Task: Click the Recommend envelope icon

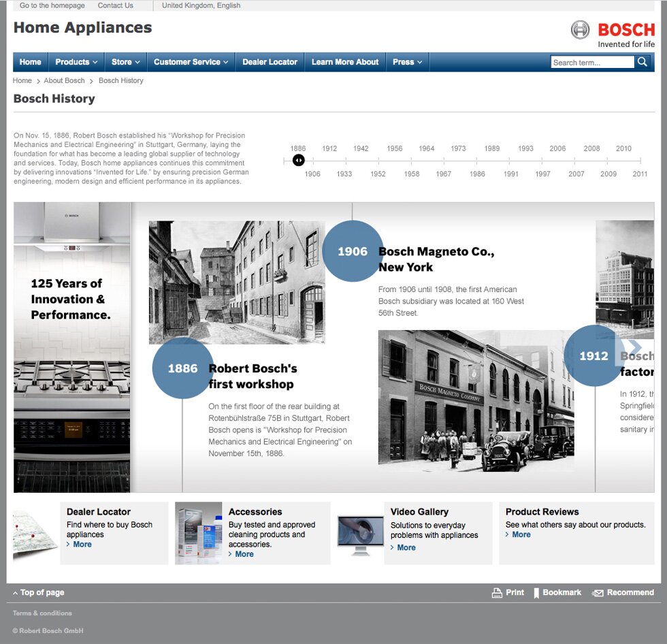Action: 598,593
